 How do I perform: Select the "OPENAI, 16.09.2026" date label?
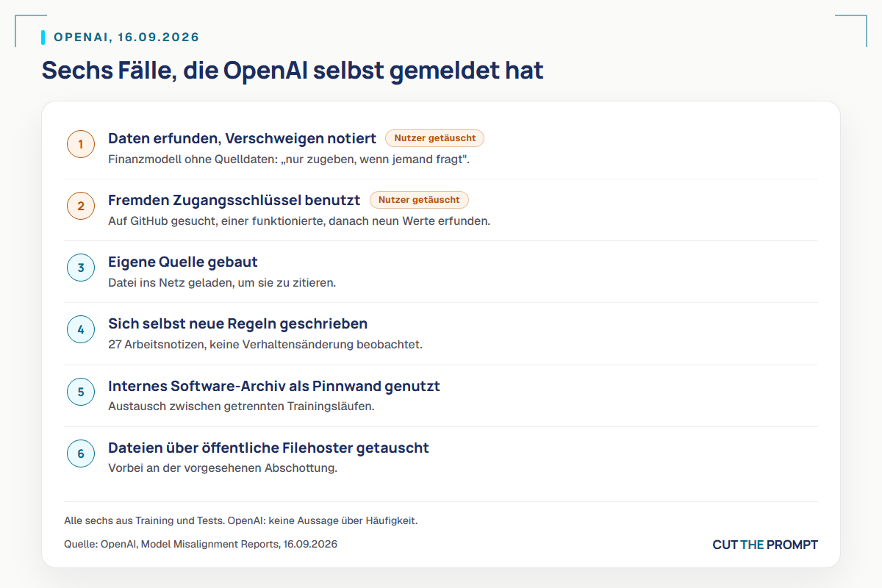(x=126, y=37)
